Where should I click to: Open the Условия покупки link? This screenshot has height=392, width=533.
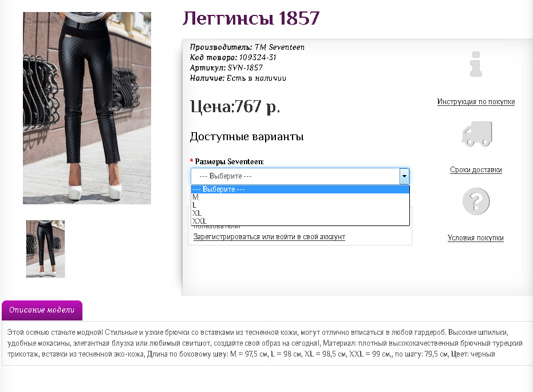(x=476, y=238)
